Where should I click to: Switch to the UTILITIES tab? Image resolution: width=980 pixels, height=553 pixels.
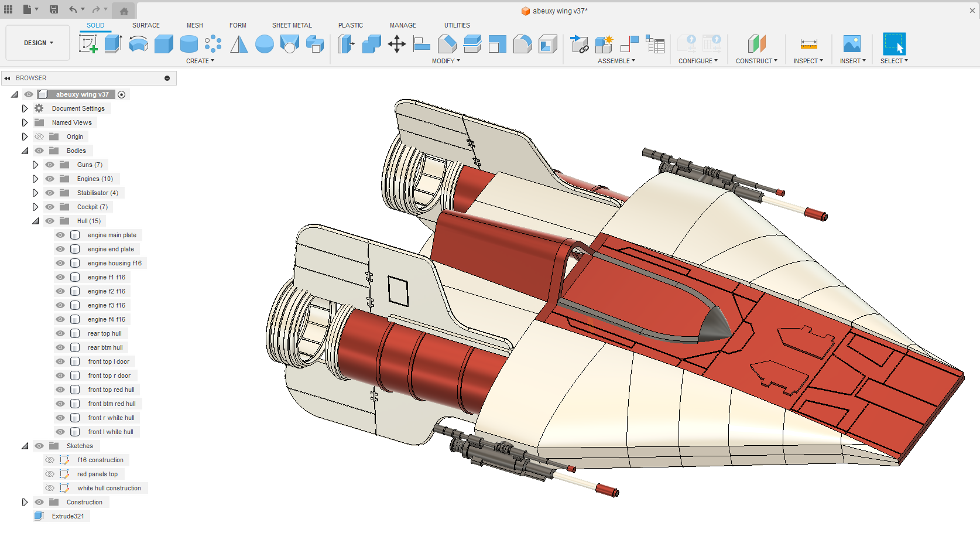[457, 25]
